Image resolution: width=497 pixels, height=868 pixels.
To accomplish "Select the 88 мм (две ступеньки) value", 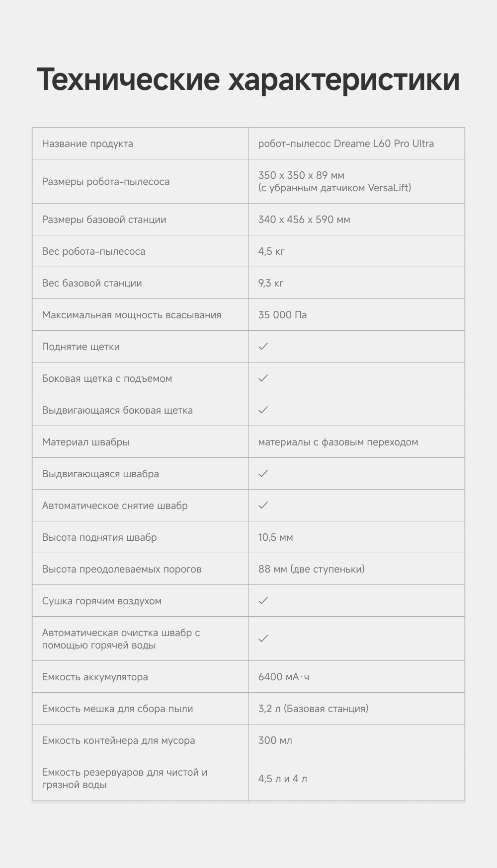I will 311,569.
